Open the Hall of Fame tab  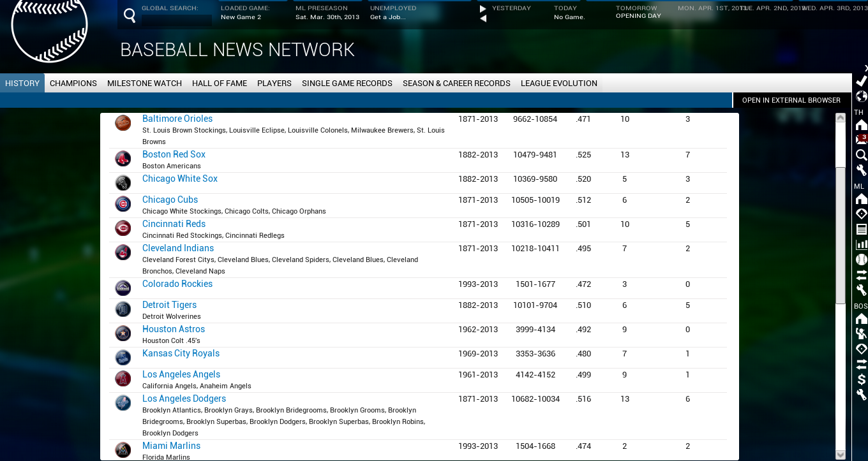220,84
